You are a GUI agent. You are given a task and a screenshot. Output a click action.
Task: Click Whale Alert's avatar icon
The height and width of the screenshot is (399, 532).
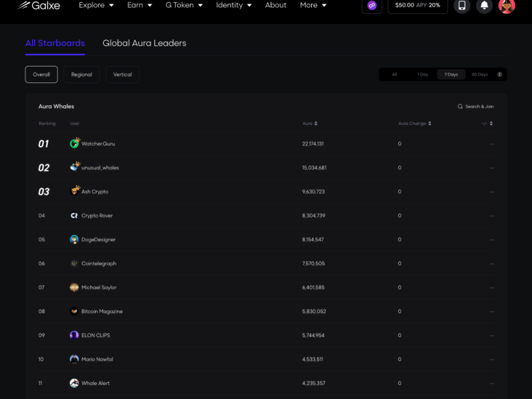pyautogui.click(x=74, y=383)
